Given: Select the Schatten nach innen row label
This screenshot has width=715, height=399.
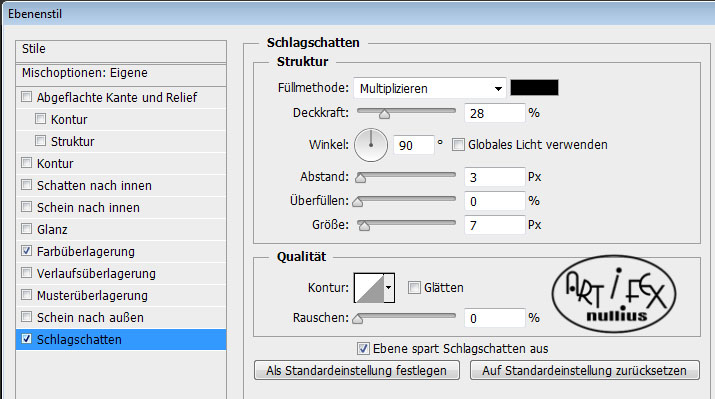Looking at the screenshot, I should click(94, 186).
